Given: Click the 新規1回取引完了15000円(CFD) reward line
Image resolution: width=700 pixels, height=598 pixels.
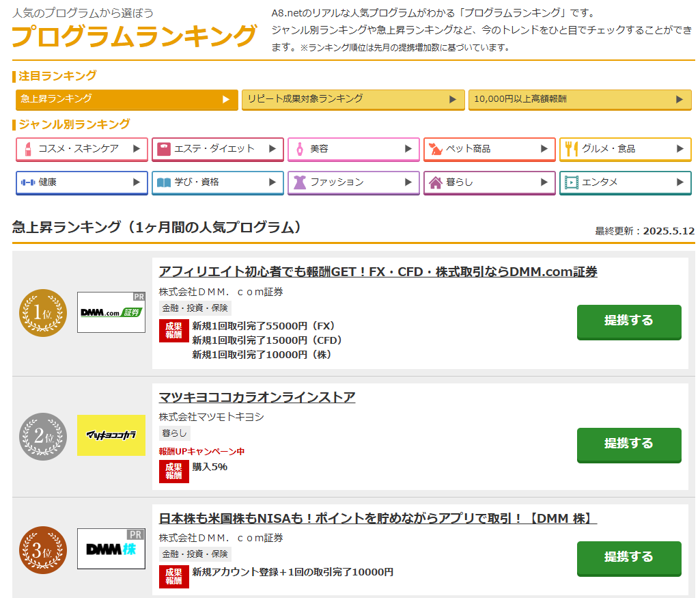Looking at the screenshot, I should (x=267, y=340).
